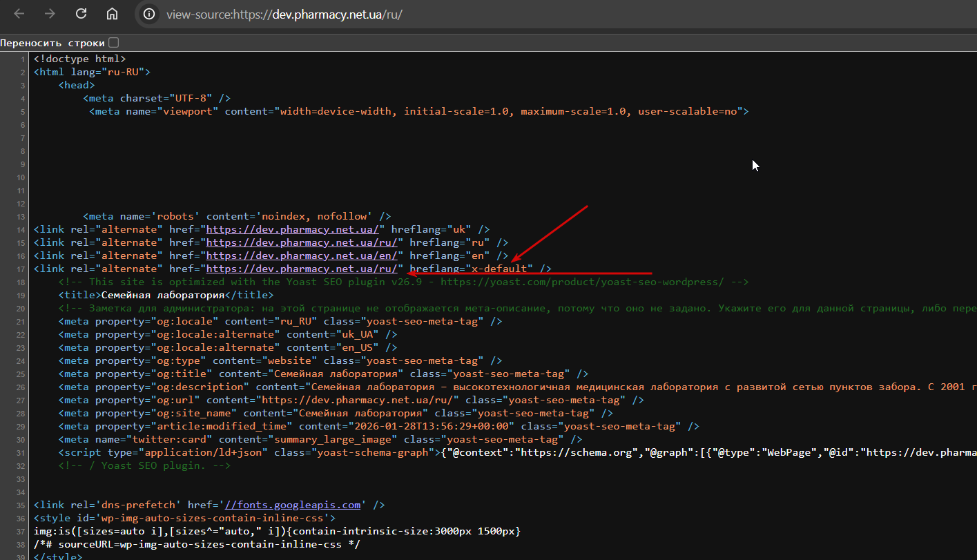Image resolution: width=977 pixels, height=560 pixels.
Task: Open the browser home page icon
Action: [x=112, y=14]
